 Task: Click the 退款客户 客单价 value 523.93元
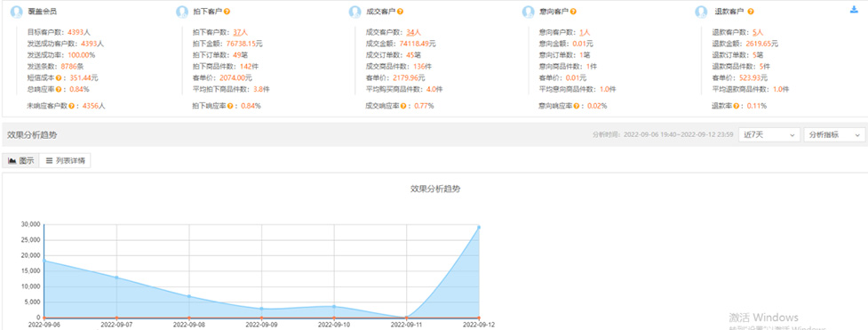point(753,77)
